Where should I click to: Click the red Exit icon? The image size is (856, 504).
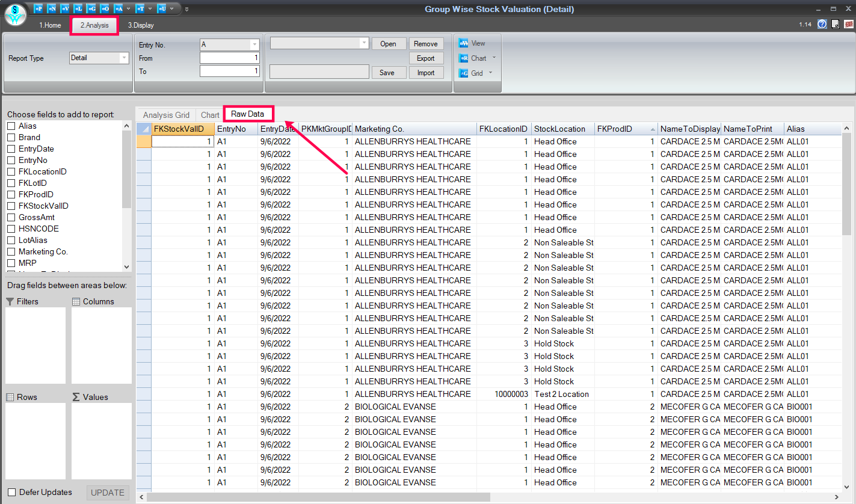(x=849, y=24)
